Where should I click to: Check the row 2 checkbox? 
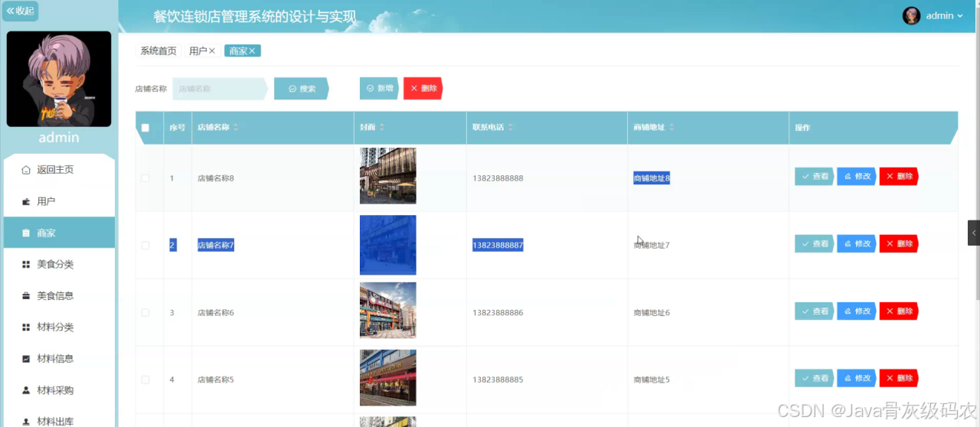(145, 246)
